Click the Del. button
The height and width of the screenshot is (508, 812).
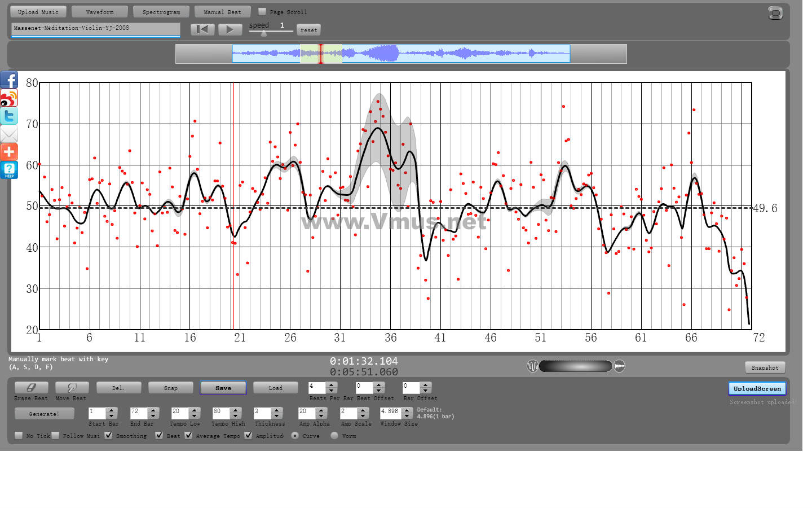118,388
